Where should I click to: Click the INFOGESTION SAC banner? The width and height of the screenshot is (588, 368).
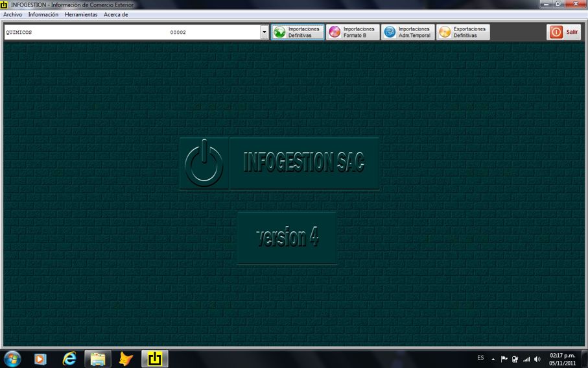click(x=303, y=163)
